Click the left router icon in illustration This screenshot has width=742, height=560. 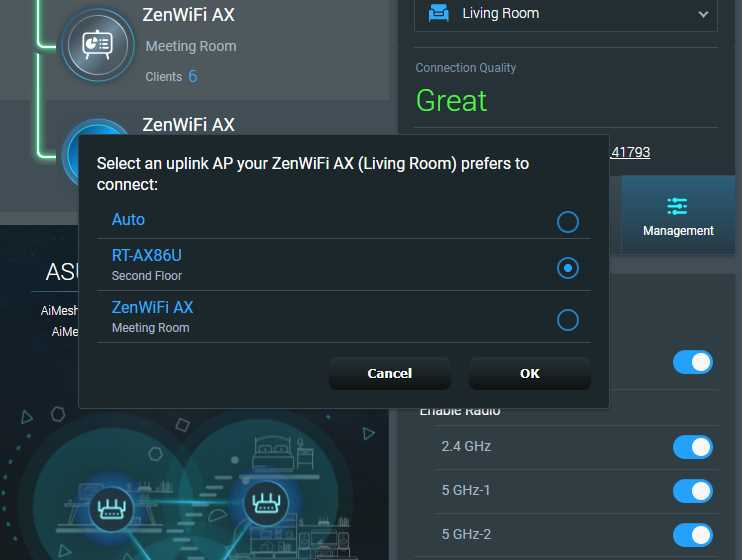tap(111, 509)
